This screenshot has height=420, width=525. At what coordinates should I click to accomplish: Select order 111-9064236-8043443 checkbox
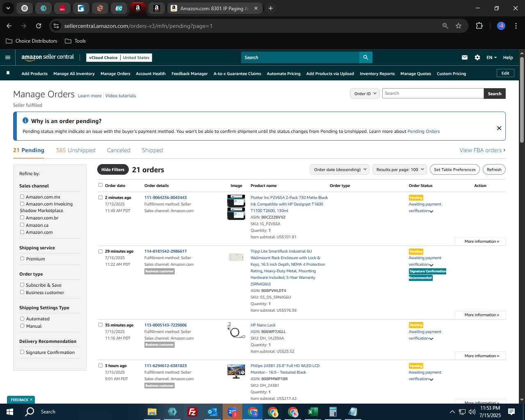tap(100, 197)
